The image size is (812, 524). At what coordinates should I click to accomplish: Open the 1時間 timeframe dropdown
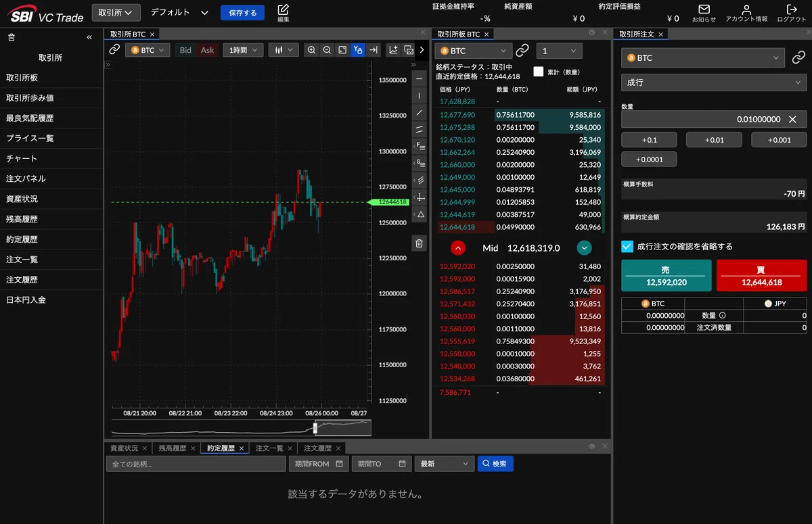243,50
